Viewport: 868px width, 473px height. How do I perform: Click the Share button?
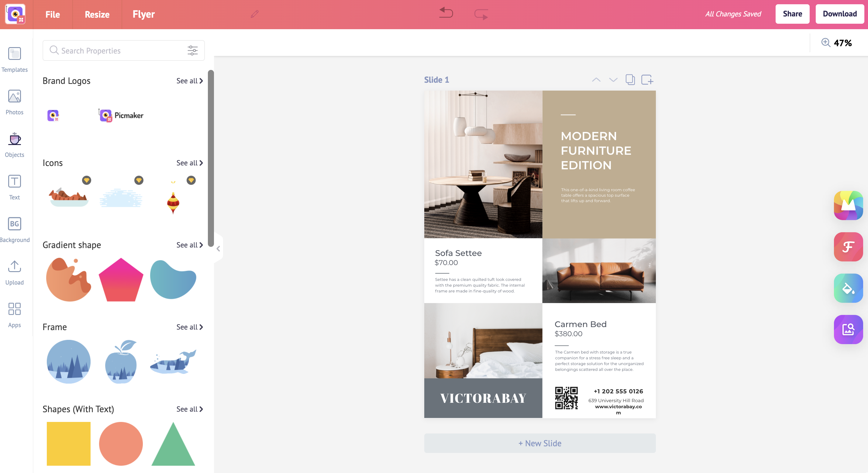pos(792,14)
